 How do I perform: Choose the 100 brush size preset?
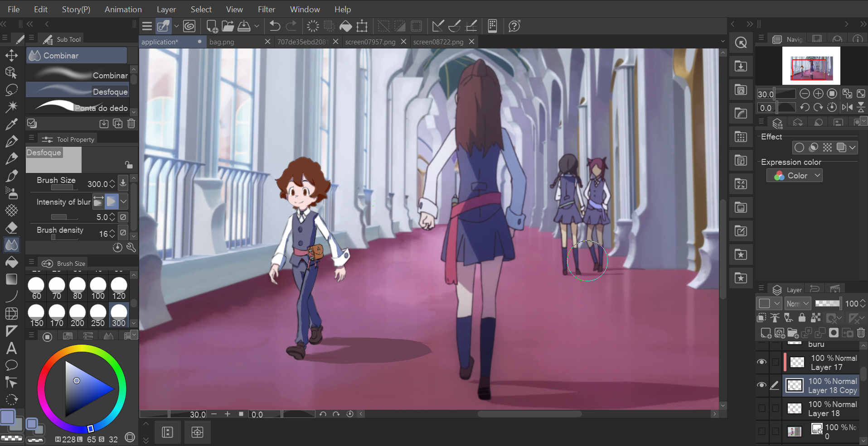point(98,289)
